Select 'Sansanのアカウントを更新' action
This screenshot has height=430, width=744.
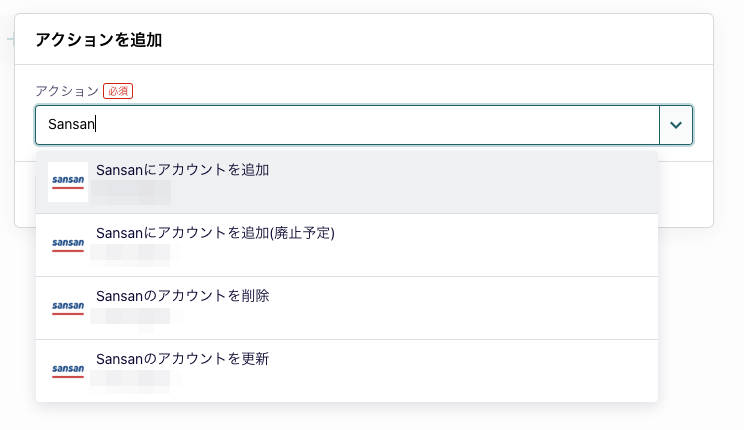[183, 359]
